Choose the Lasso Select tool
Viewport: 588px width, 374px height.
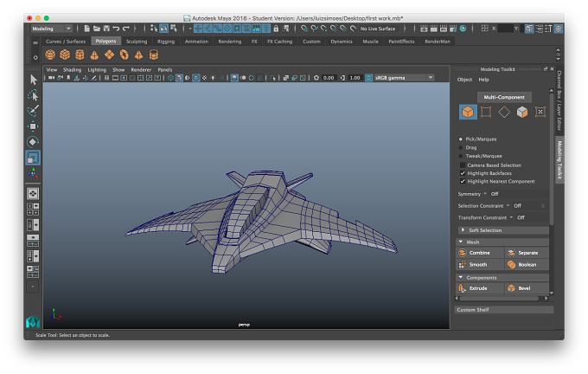coord(33,95)
